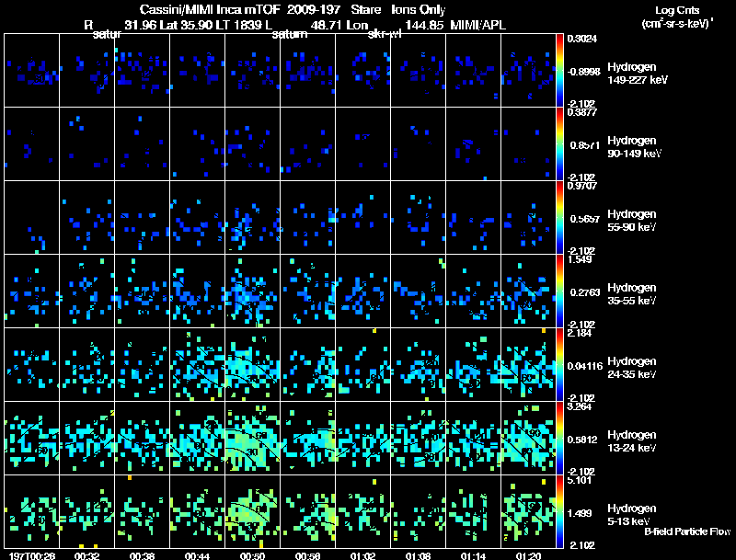Click the 0.3877 scale maximum value
The image size is (736, 560).
[x=582, y=112]
